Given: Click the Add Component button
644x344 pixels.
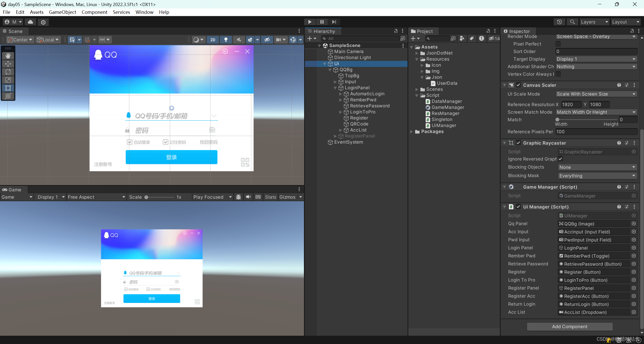Looking at the screenshot, I should pos(570,326).
